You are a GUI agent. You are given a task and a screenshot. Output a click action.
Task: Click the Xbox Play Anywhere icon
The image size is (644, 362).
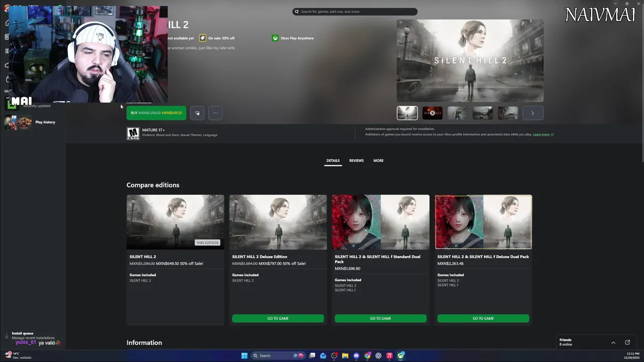pyautogui.click(x=275, y=38)
